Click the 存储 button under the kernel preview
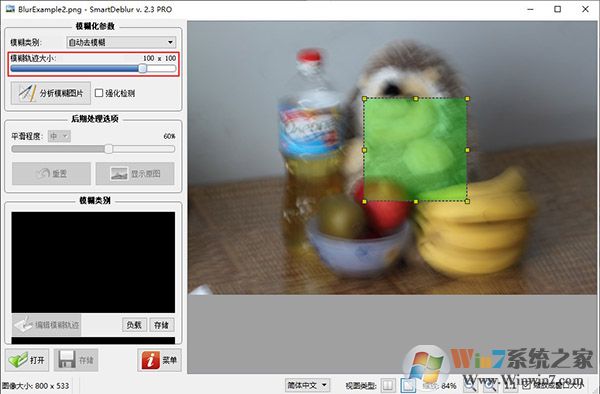The height and width of the screenshot is (394, 600). tap(161, 325)
